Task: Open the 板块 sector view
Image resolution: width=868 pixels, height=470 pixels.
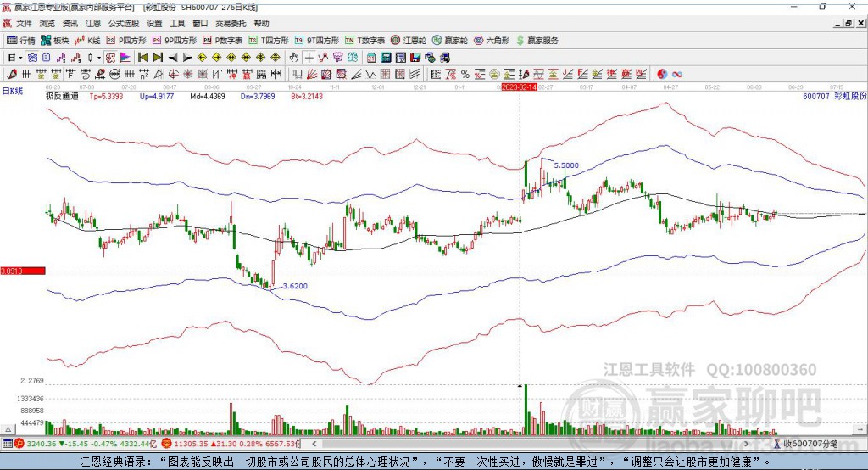Action: (x=54, y=41)
